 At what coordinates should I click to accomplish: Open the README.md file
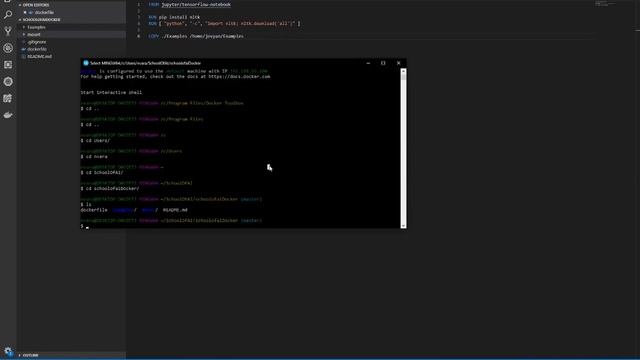(71, 56)
